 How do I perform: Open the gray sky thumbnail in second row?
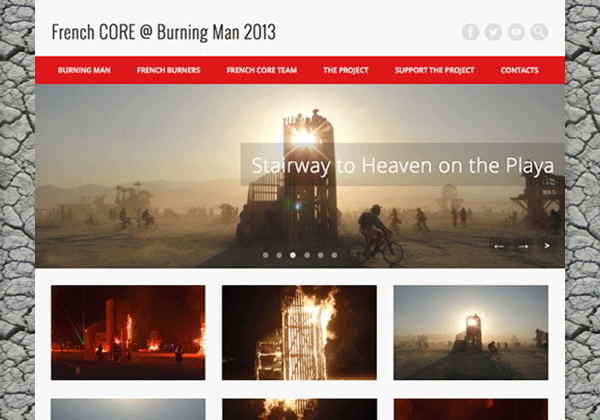click(128, 409)
